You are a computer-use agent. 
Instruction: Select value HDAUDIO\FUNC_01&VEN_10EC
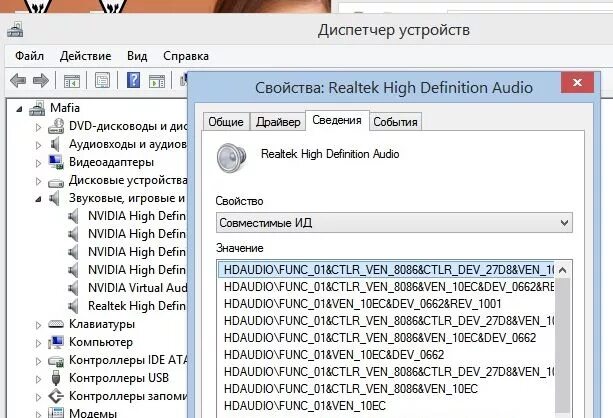tap(305, 406)
